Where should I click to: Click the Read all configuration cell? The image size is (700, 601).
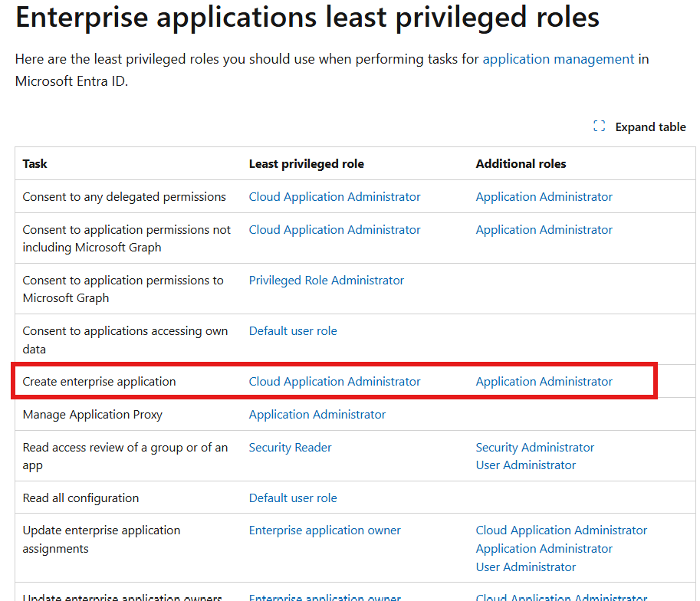coord(81,498)
